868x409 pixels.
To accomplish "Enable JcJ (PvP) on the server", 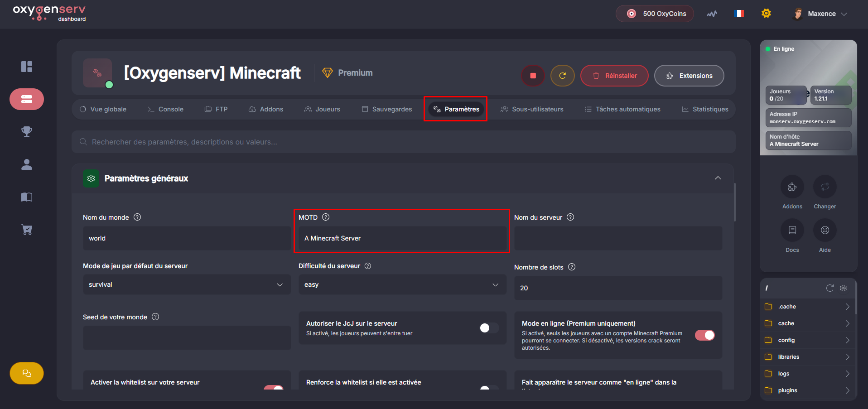I will coord(489,328).
